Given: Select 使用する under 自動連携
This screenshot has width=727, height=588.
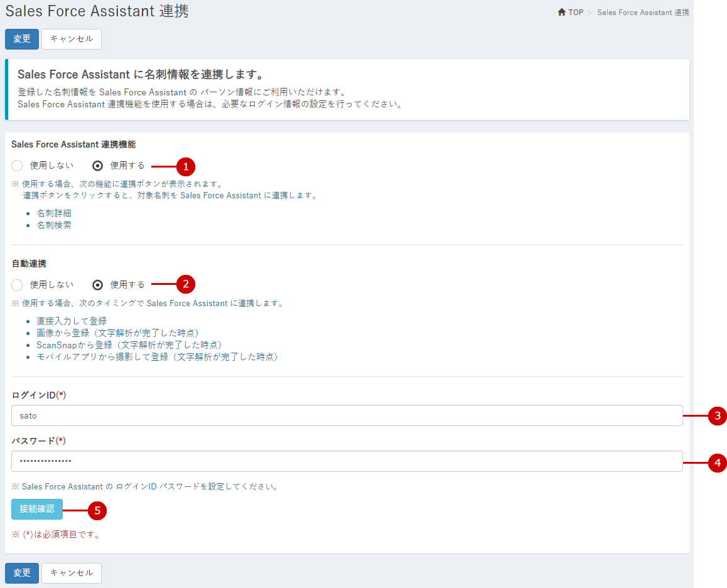Looking at the screenshot, I should pyautogui.click(x=97, y=284).
